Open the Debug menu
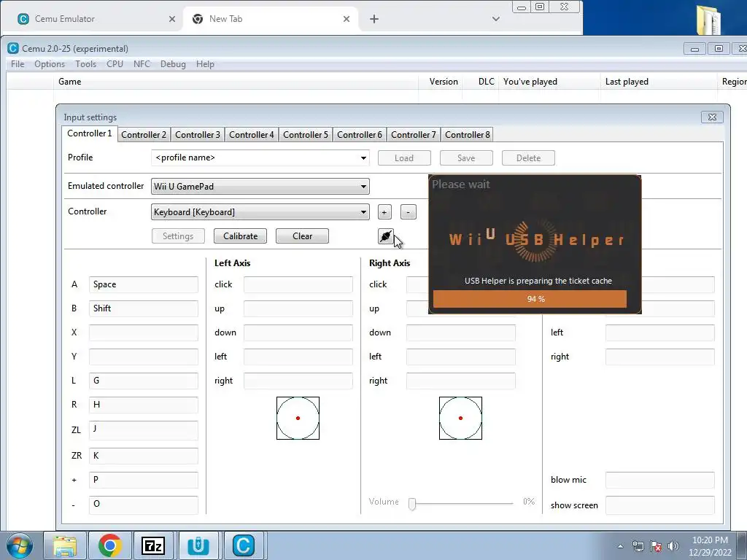747x560 pixels. coord(173,64)
